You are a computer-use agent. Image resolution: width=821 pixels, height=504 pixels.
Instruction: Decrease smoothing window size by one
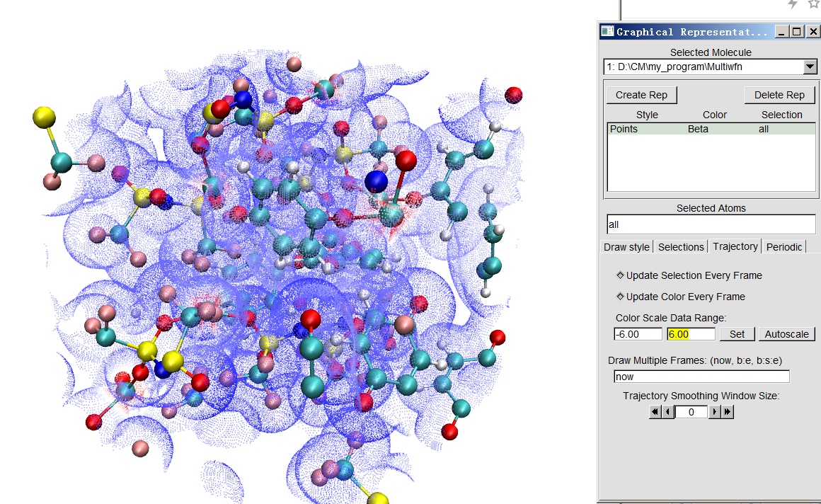pyautogui.click(x=668, y=412)
